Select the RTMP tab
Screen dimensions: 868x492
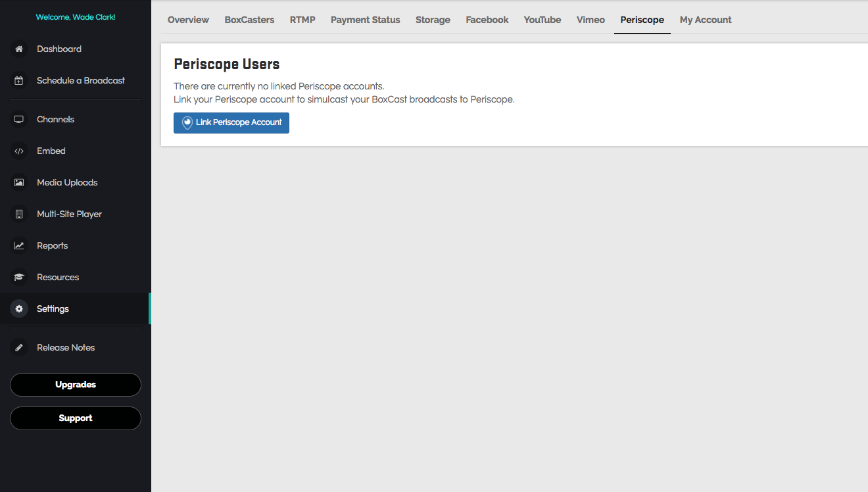302,20
